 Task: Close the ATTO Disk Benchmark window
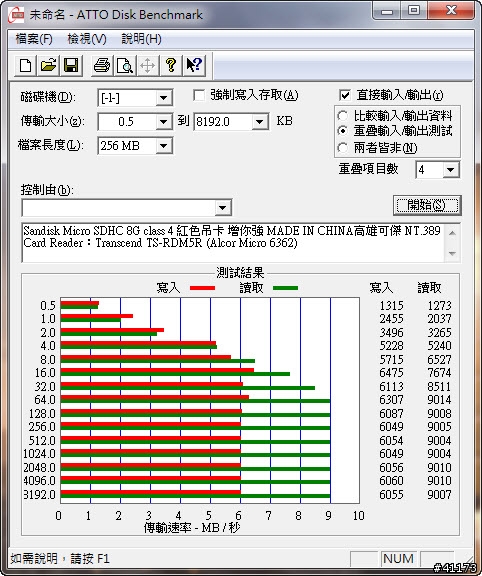tap(451, 11)
